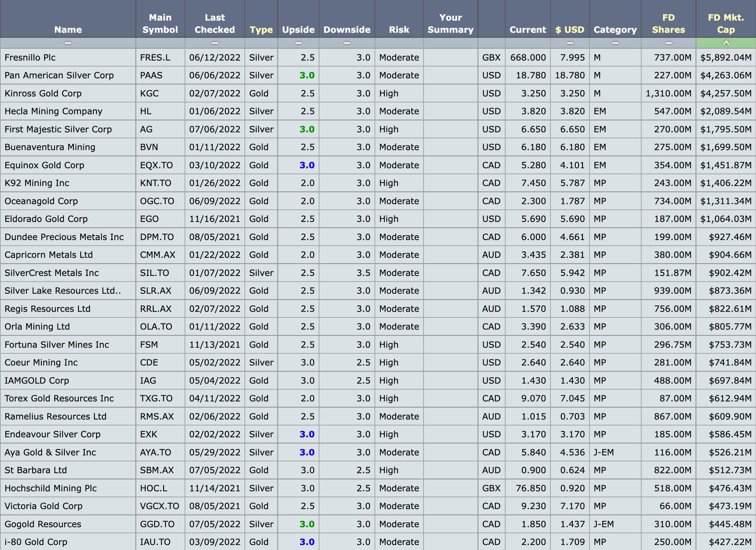Select the KGC symbol cell
This screenshot has height=550, width=756.
pyautogui.click(x=150, y=93)
